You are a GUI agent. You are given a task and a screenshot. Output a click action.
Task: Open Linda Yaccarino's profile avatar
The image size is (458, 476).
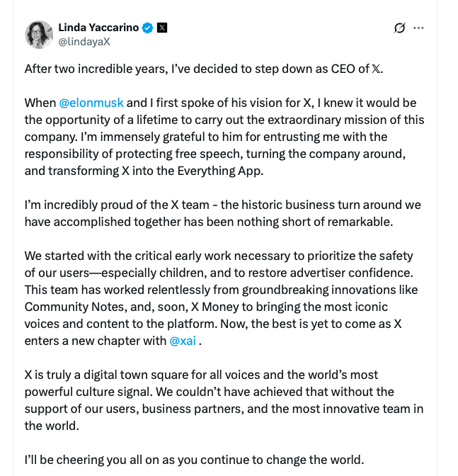pos(39,35)
